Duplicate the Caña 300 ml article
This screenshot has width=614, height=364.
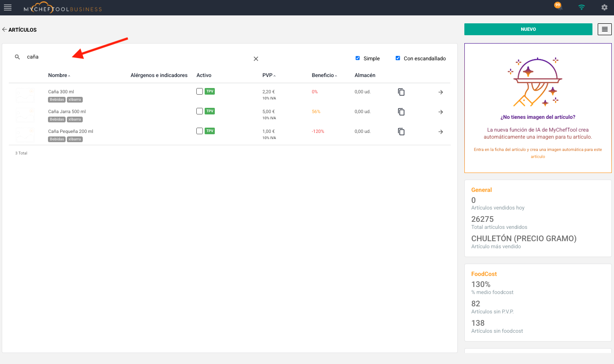(x=401, y=92)
